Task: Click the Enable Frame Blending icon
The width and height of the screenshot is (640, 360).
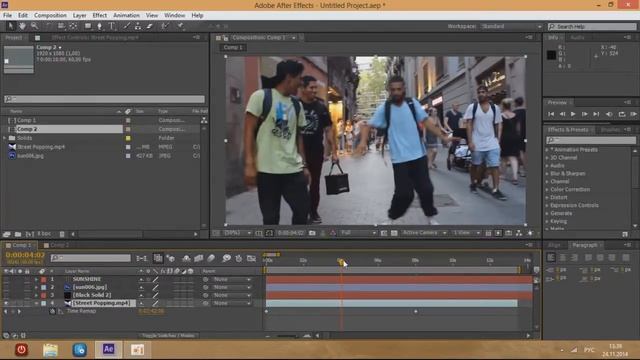Action: tap(199, 258)
